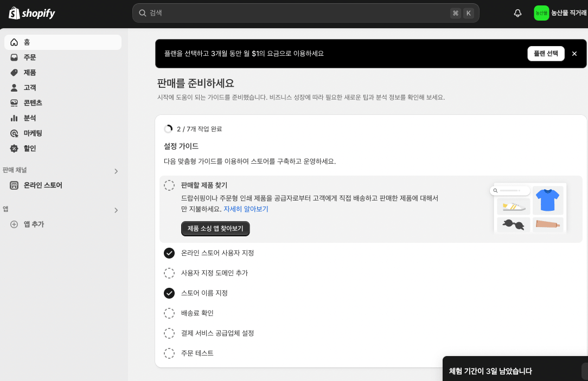Uncheck 온라인 스토어 사용자 지정 task

click(169, 253)
